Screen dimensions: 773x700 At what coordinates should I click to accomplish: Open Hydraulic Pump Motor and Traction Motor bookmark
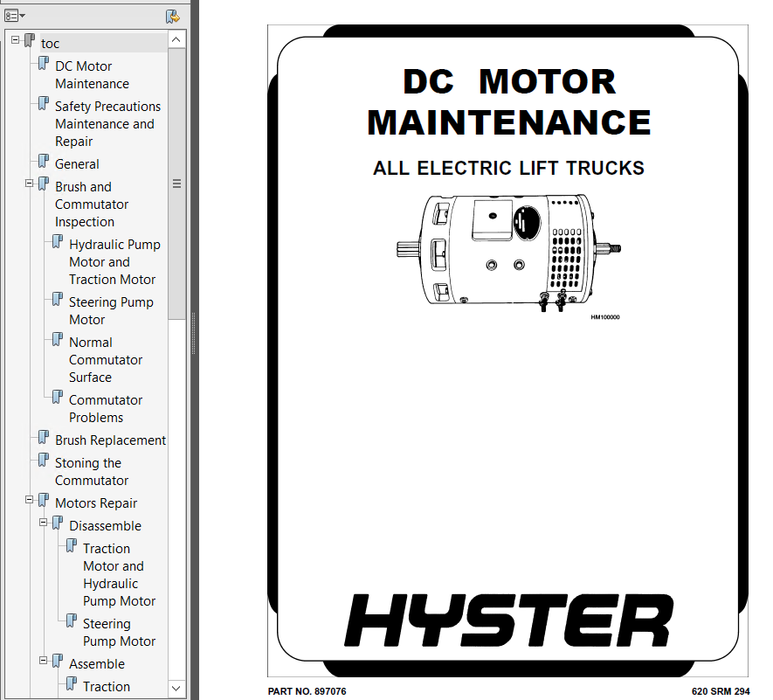pos(115,262)
